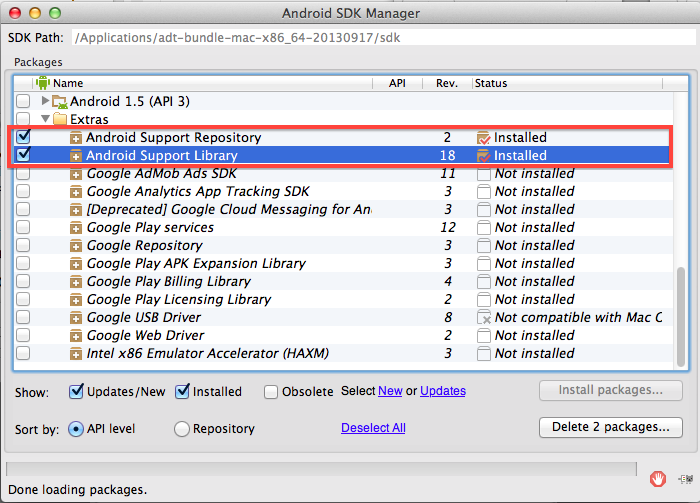
Task: Click the Deselect All link
Action: [x=373, y=428]
